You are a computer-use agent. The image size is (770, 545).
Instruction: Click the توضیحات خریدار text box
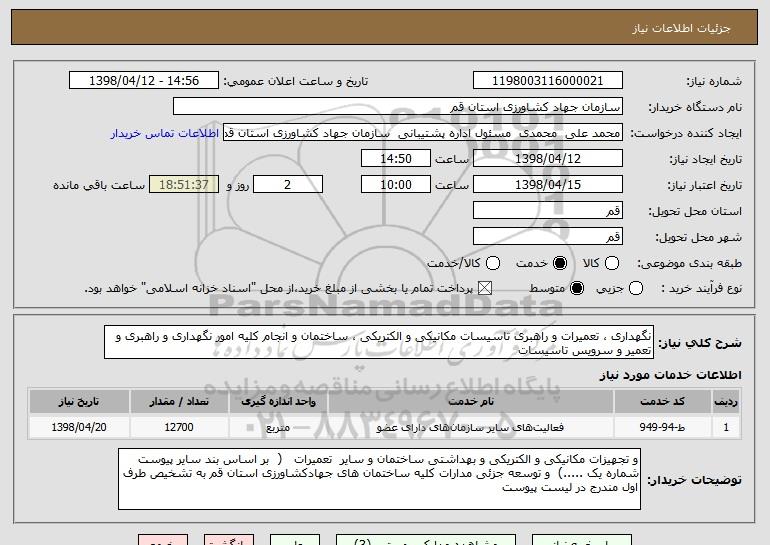pyautogui.click(x=379, y=479)
